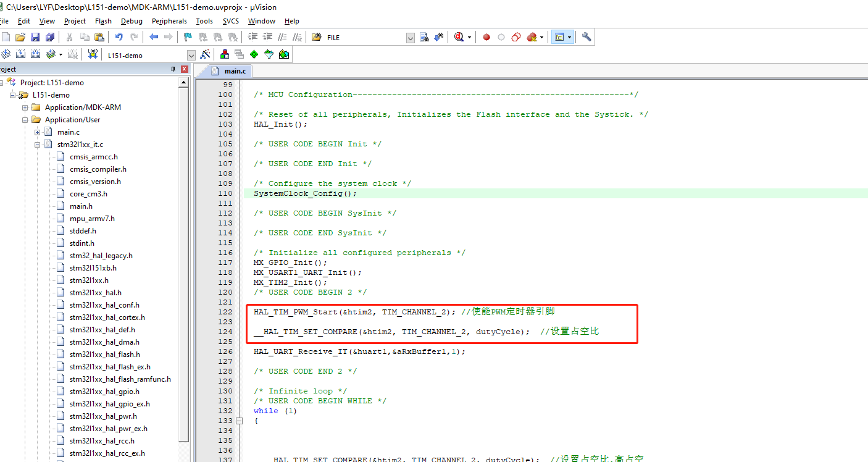The height and width of the screenshot is (462, 868).
Task: Click the Select Software Packs green diamond icon
Action: (254, 54)
